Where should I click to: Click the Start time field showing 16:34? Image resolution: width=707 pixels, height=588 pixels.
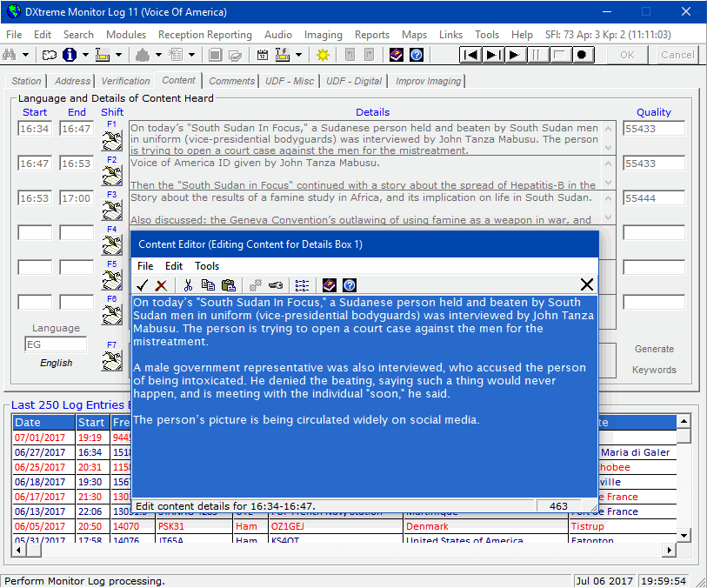coord(35,129)
